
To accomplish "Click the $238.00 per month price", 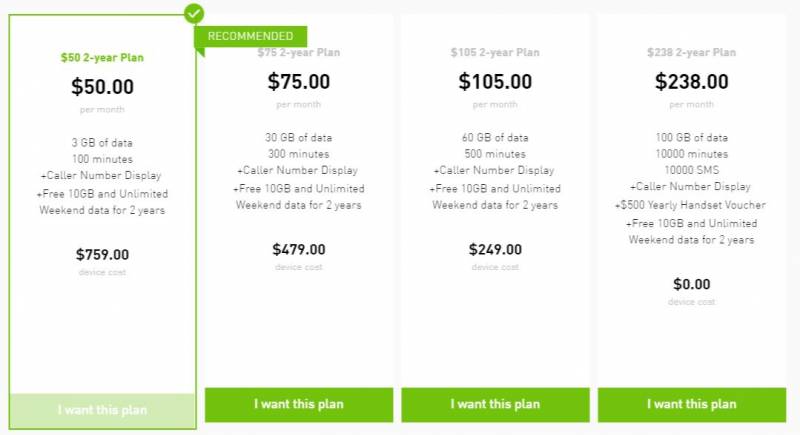I will tap(691, 82).
